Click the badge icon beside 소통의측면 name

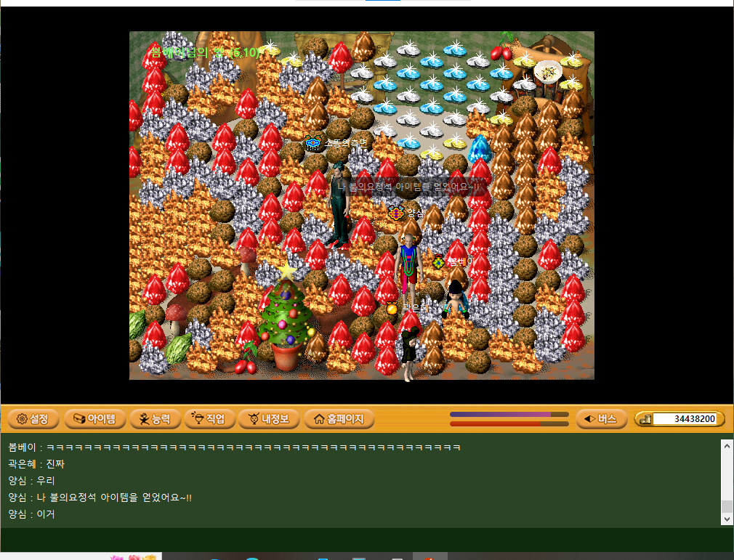[x=313, y=143]
